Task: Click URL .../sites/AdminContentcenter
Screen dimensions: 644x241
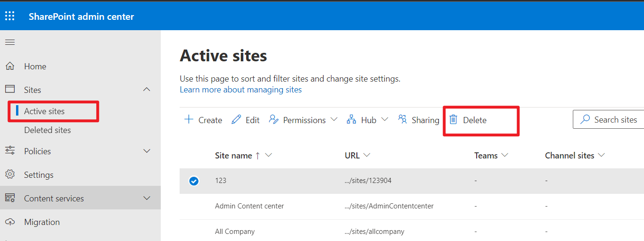Action: [x=389, y=206]
